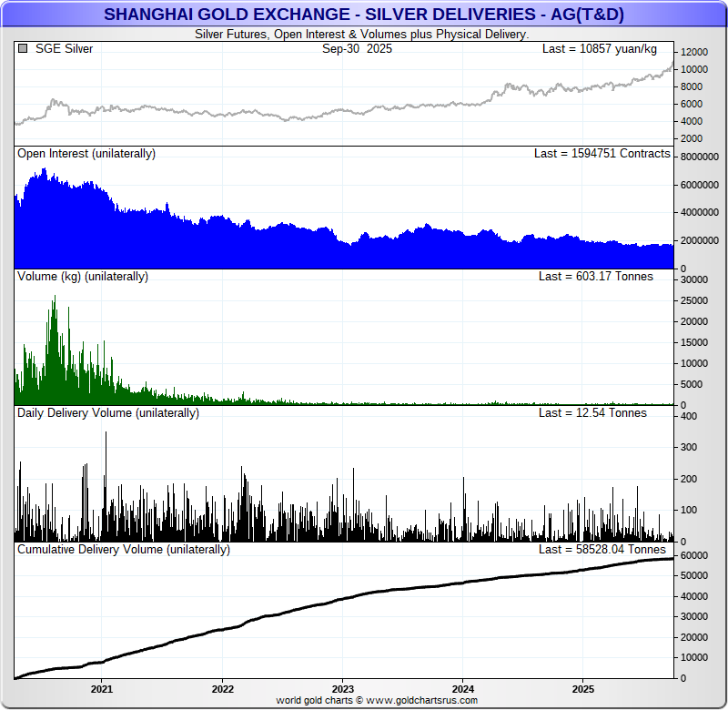Click 'Last = 12.54 Tonnes' value
This screenshot has height=710, width=728.
coord(592,413)
